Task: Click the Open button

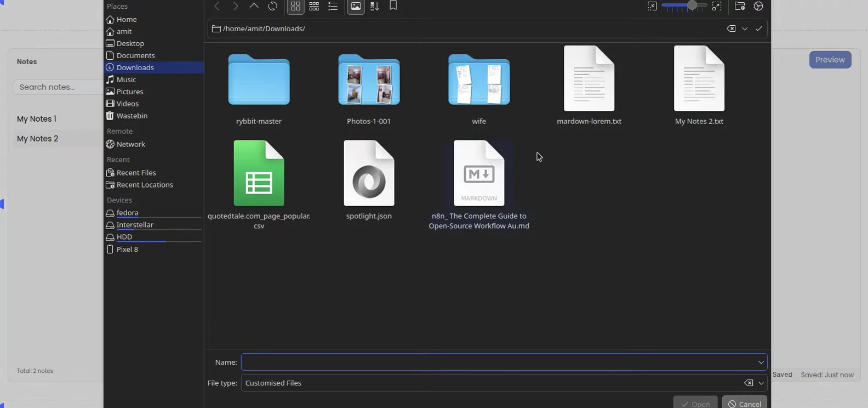Action: pos(695,403)
